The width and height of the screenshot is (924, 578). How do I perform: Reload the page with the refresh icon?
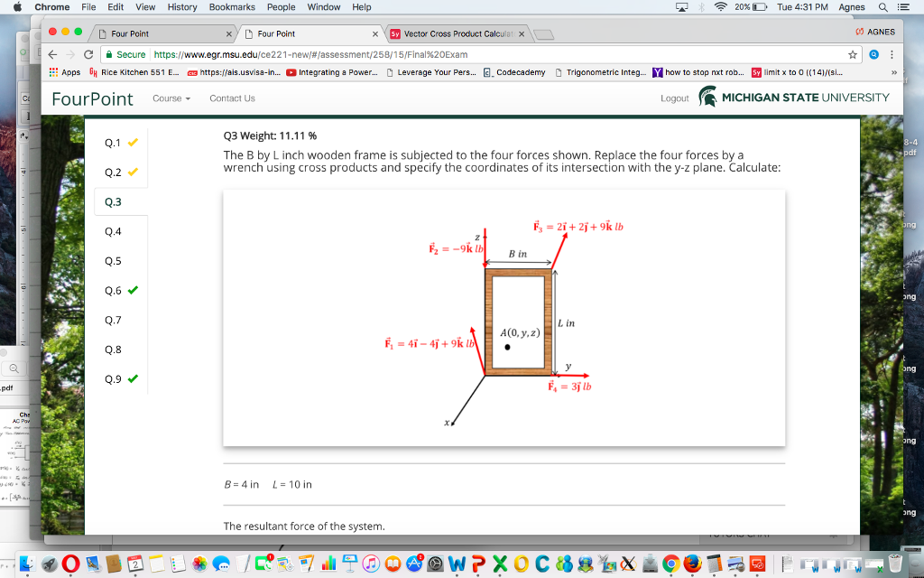point(88,54)
